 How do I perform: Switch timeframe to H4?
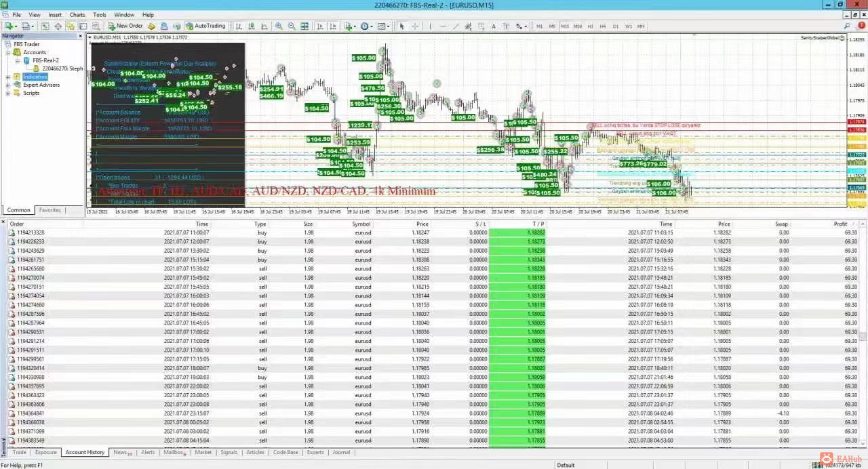click(603, 26)
